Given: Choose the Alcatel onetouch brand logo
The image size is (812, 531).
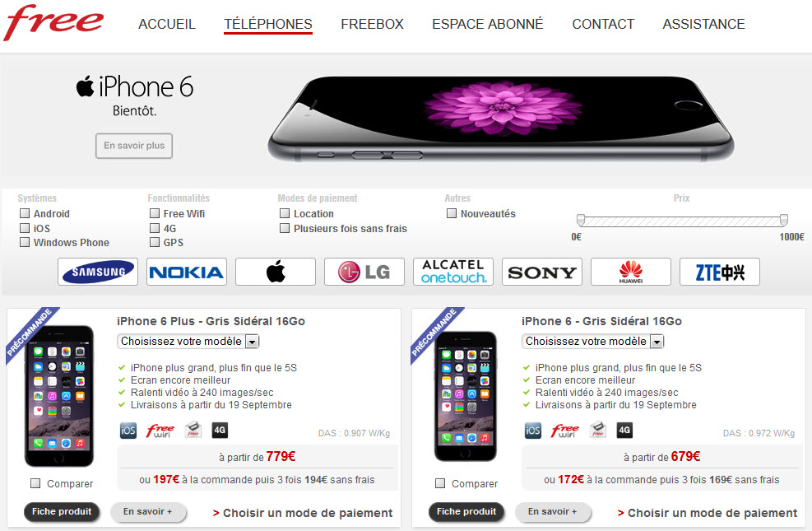Looking at the screenshot, I should tap(453, 272).
